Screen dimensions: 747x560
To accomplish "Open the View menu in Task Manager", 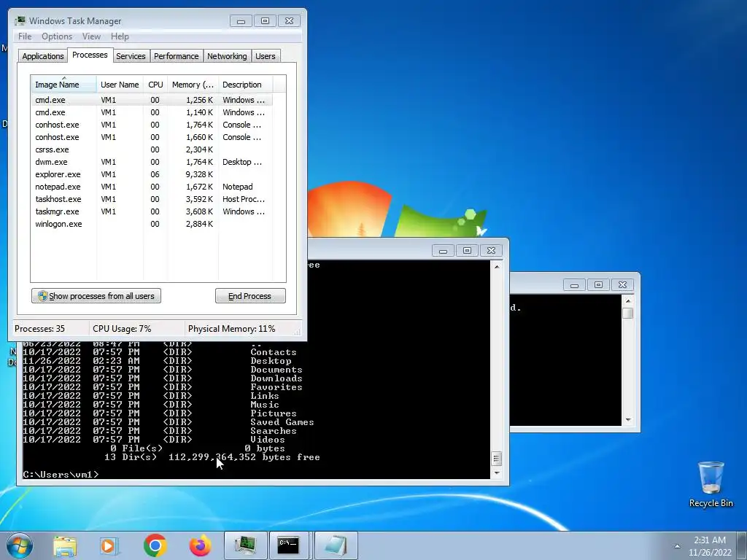I will [x=91, y=36].
